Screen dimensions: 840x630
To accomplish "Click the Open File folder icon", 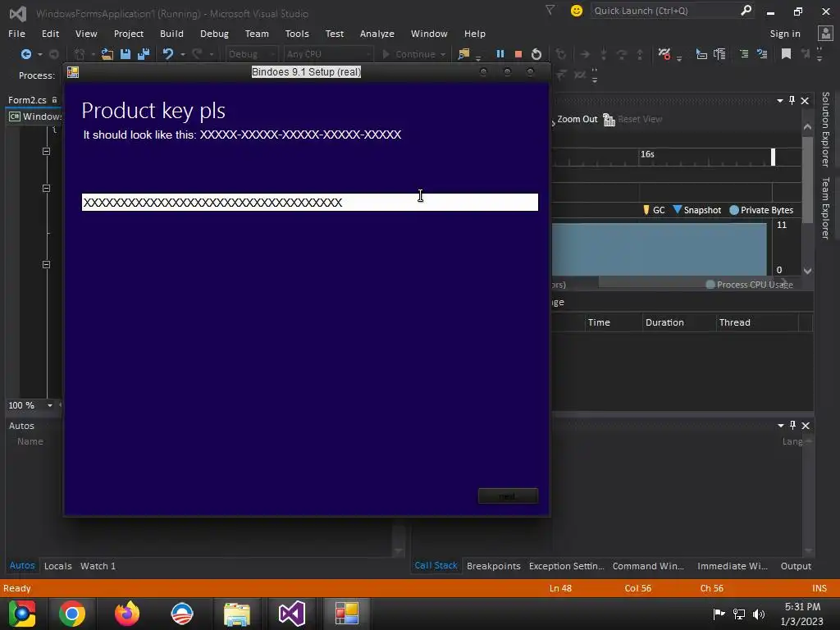I will pyautogui.click(x=107, y=54).
